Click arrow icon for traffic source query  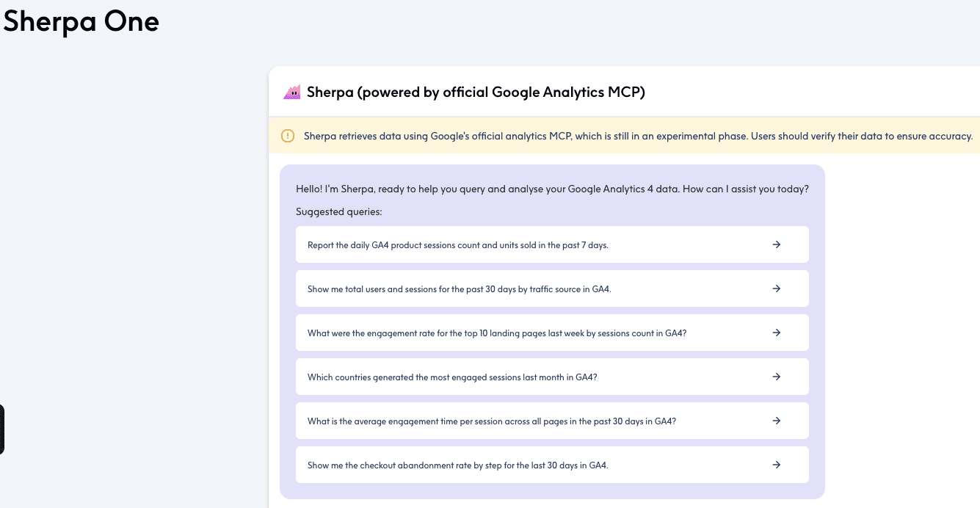pos(777,289)
